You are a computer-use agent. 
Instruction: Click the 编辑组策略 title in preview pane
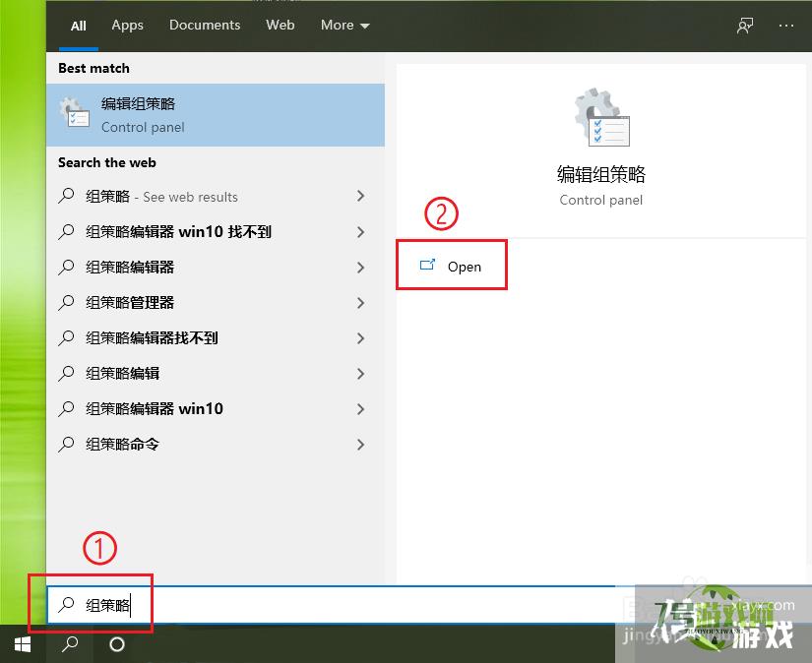coord(601,174)
